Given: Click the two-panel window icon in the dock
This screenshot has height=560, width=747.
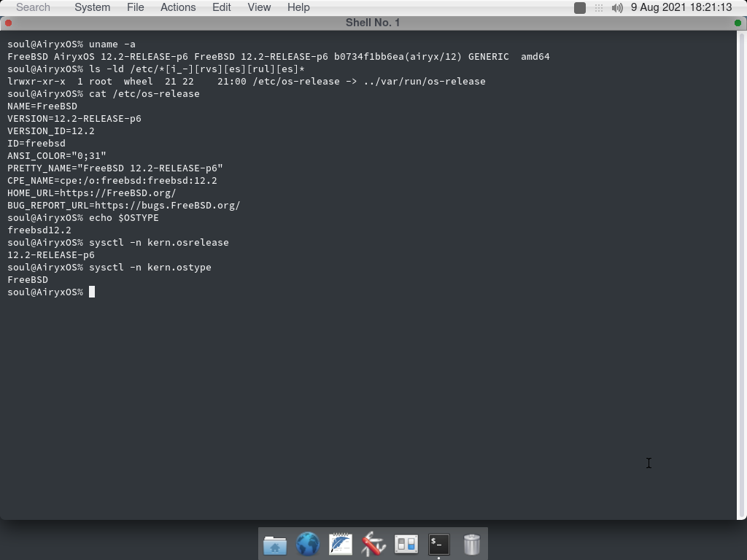Looking at the screenshot, I should coord(406,544).
